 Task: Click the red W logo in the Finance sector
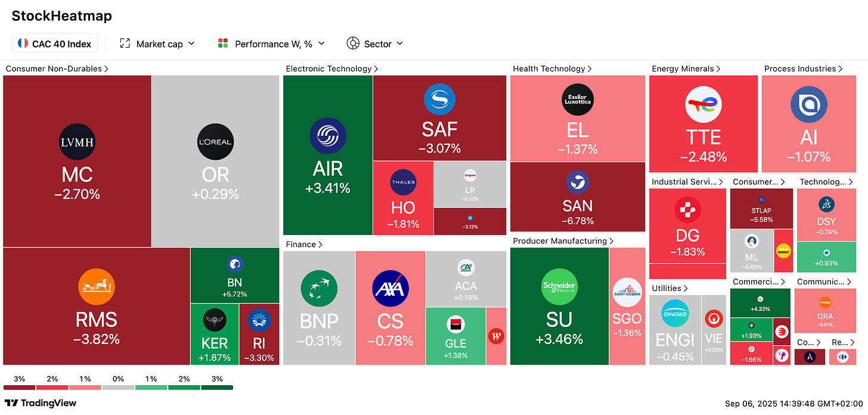pyautogui.click(x=496, y=336)
